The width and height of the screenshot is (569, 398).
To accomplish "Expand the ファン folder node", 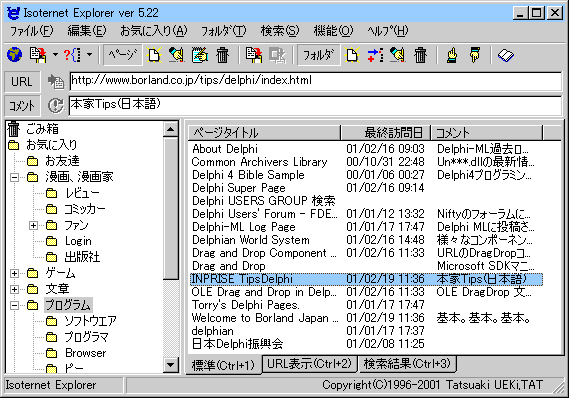I will click(x=33, y=226).
